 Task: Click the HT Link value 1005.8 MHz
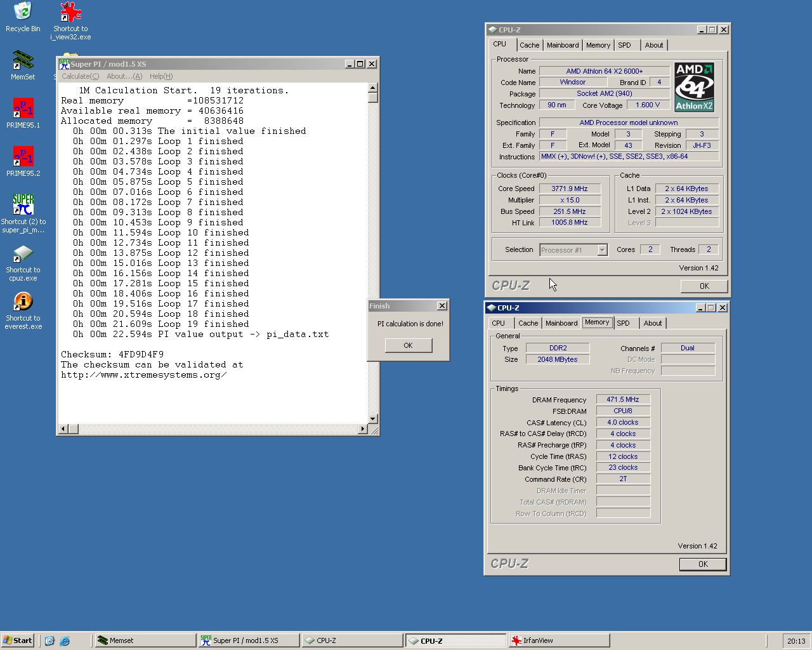570,222
